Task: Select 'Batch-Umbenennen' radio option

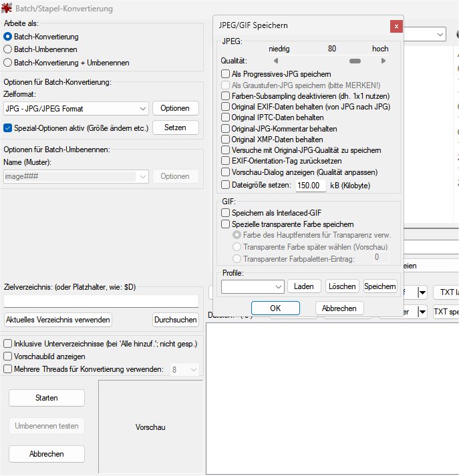Action: [x=8, y=49]
